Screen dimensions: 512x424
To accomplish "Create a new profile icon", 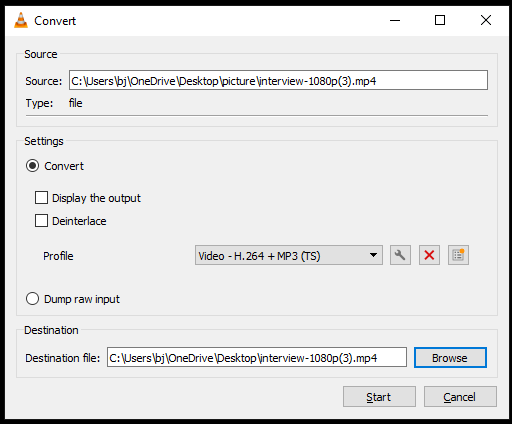I will pos(458,255).
